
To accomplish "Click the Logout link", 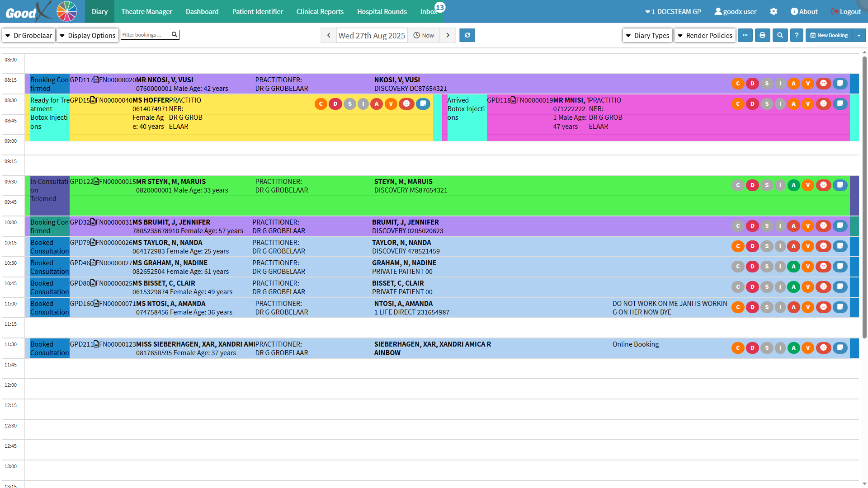I will (x=846, y=12).
